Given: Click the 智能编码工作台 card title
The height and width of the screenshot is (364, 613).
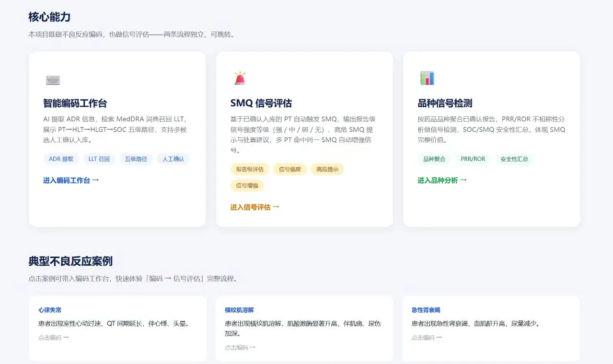Looking at the screenshot, I should 75,103.
